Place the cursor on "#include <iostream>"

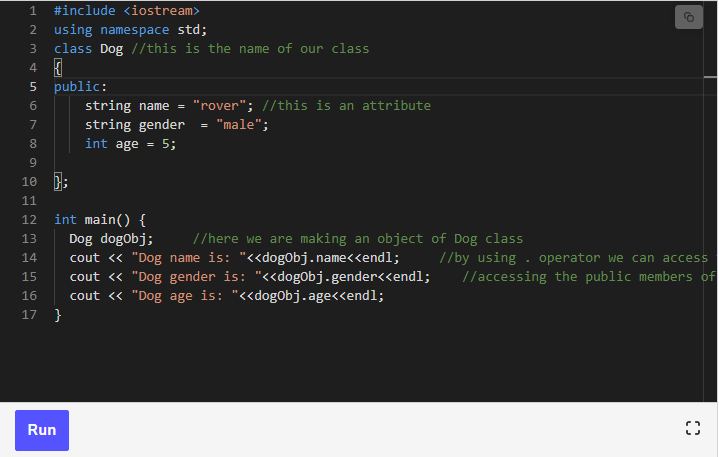point(127,11)
